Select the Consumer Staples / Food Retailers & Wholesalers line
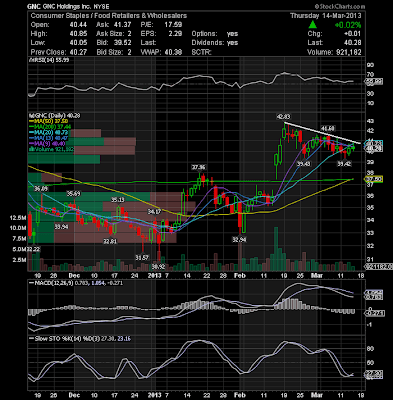This screenshot has height=400, width=393. point(109,16)
